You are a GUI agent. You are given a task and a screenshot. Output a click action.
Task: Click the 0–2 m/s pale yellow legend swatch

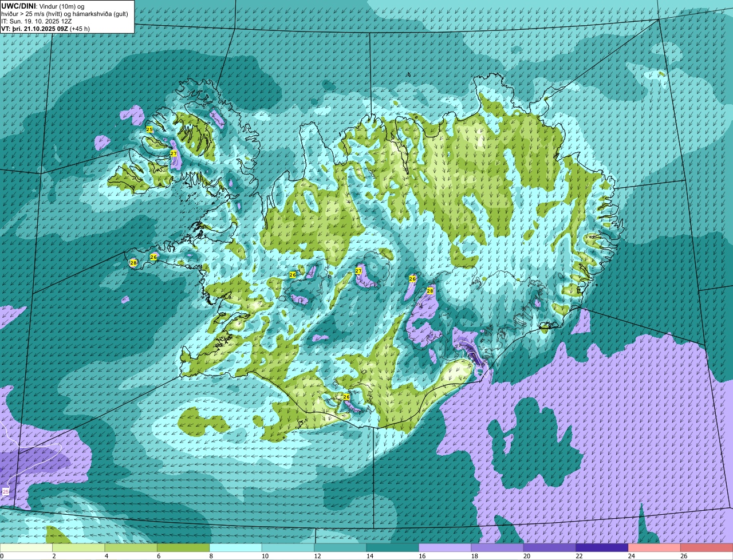26,547
